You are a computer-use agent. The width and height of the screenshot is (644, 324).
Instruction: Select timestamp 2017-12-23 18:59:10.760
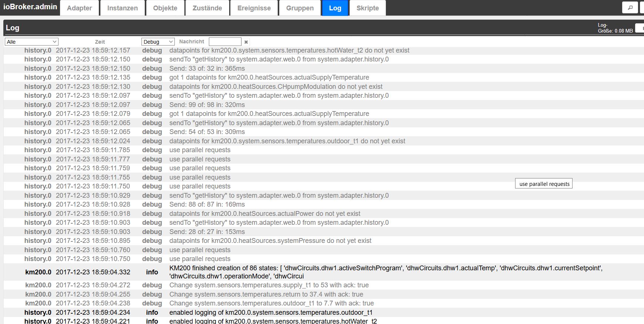(93, 250)
